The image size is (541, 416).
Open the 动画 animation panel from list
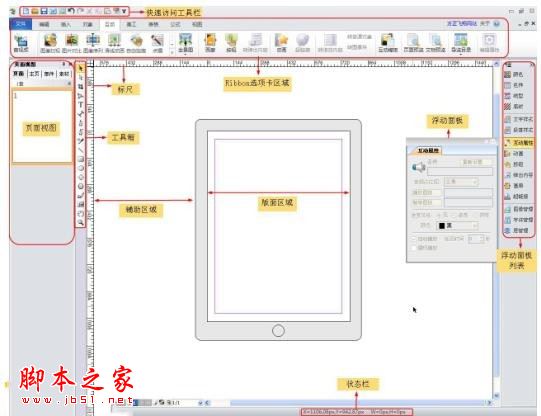514,153
